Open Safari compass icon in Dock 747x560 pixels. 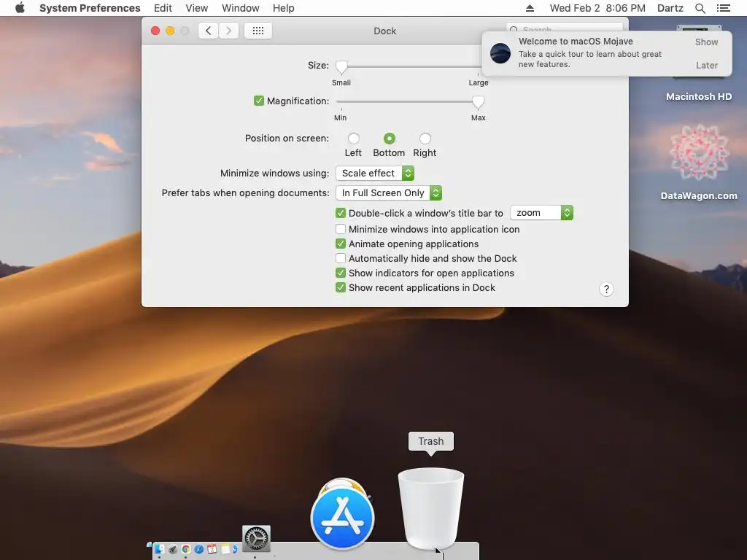pos(199,549)
